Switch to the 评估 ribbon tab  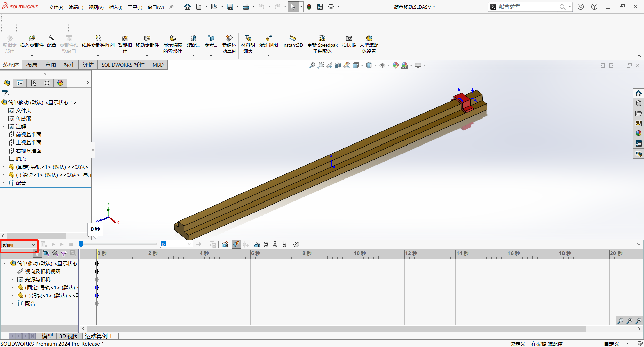pyautogui.click(x=88, y=65)
